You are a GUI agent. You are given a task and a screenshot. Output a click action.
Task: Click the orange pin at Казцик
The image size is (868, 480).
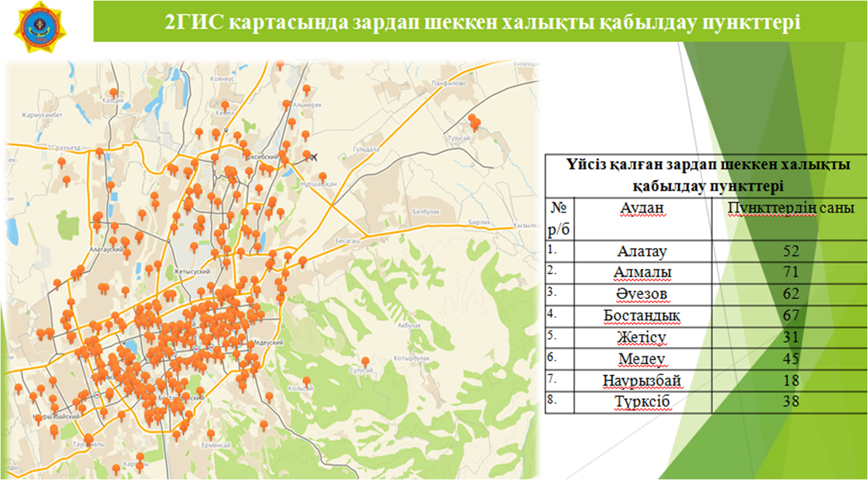(114, 94)
